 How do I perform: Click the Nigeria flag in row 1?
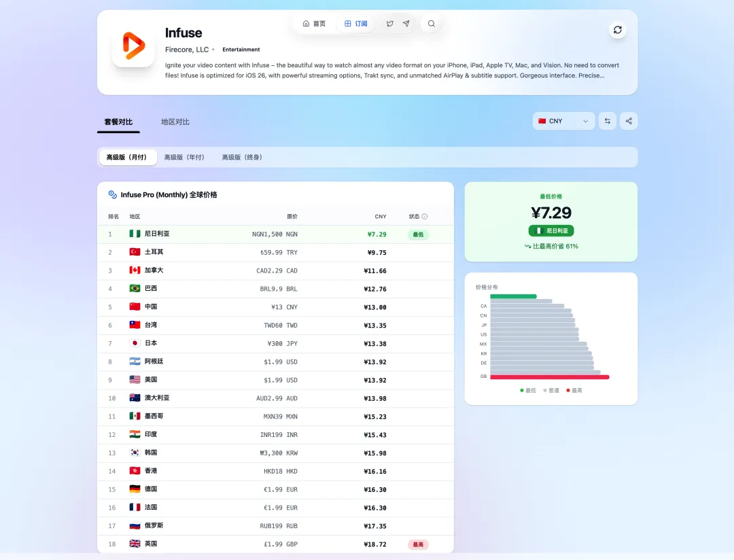(135, 234)
